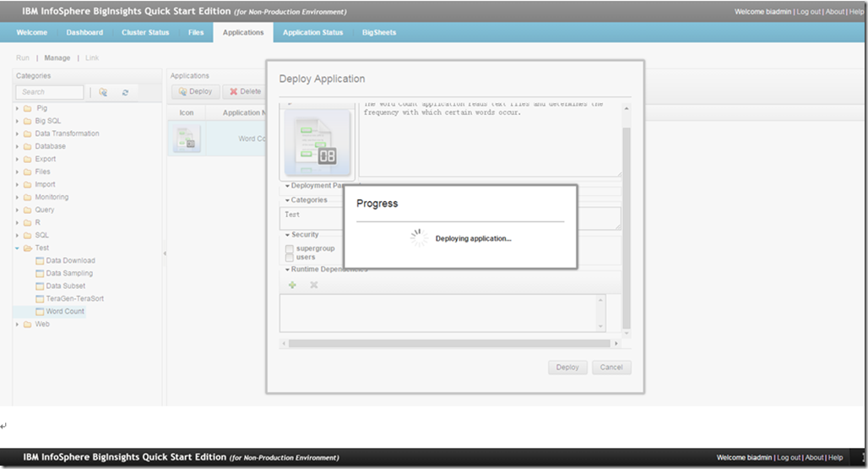Toggle the supergroup checkbox

(x=289, y=248)
